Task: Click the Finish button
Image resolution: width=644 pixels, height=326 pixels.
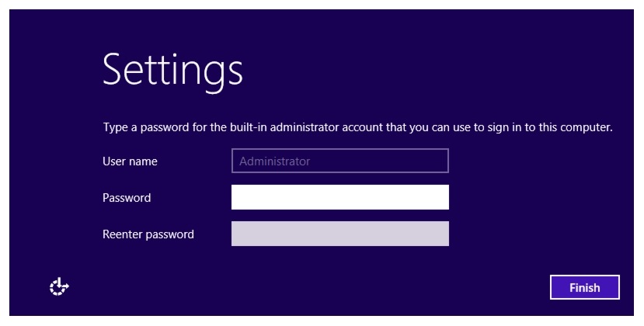Action: [584, 287]
